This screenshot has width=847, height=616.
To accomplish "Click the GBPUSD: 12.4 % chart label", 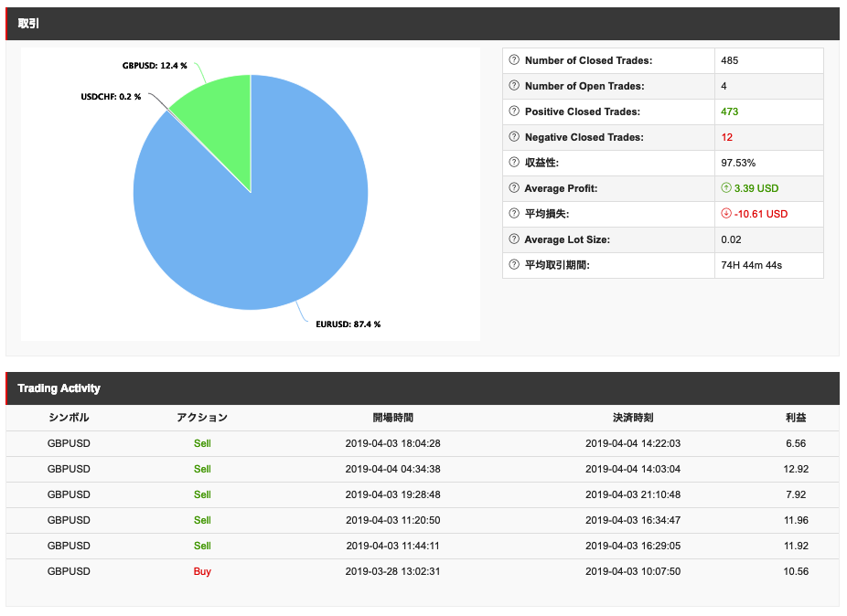I will pos(155,66).
